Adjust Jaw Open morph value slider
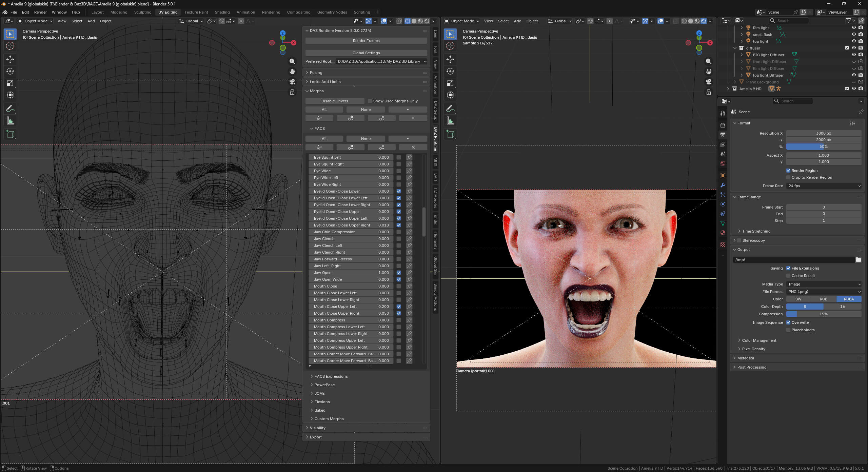This screenshot has height=472, width=868. [351, 273]
